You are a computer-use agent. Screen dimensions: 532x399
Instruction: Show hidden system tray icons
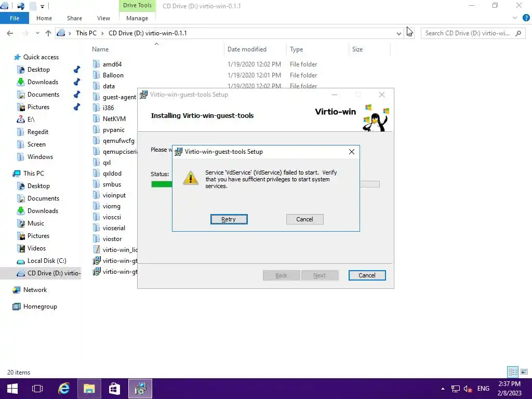443,389
